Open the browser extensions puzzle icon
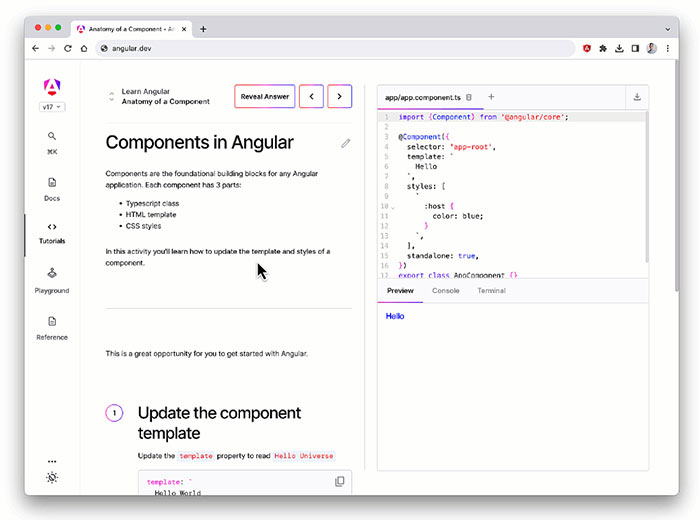Screen dimensions: 700x520 pyautogui.click(x=603, y=48)
